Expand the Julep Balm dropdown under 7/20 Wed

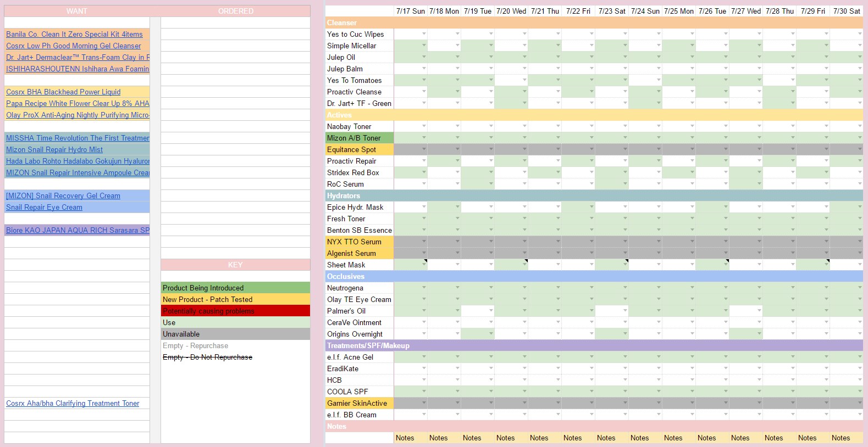524,69
